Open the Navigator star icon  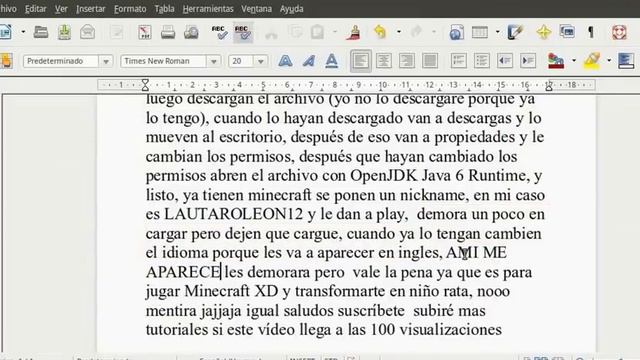(544, 32)
